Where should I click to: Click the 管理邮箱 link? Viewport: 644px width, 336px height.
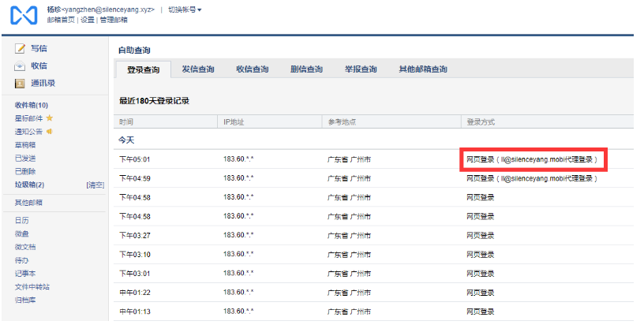click(x=113, y=20)
